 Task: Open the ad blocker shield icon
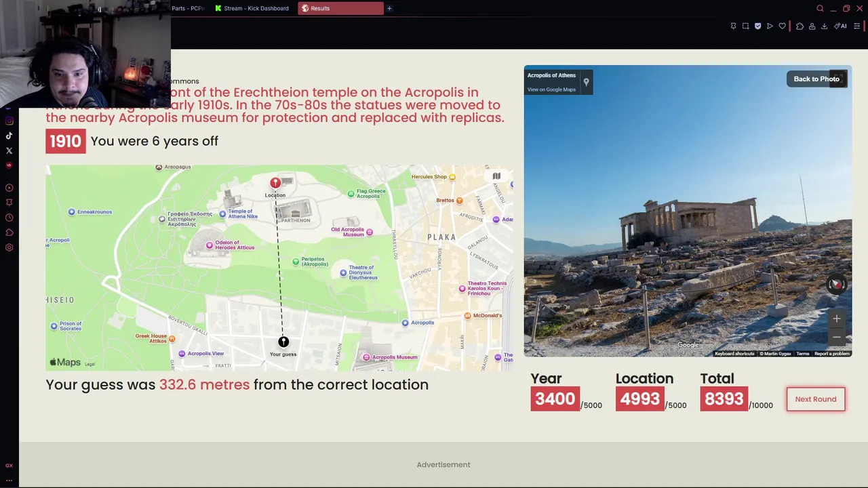click(757, 26)
